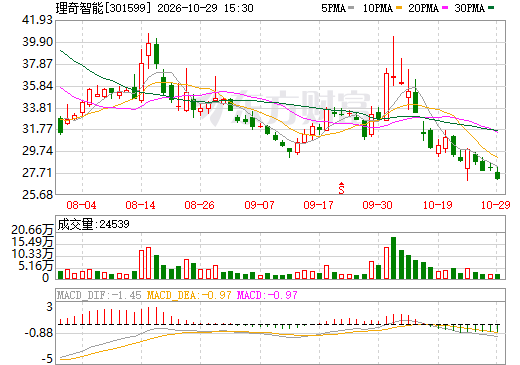Click the 10-29 date label

496,205
